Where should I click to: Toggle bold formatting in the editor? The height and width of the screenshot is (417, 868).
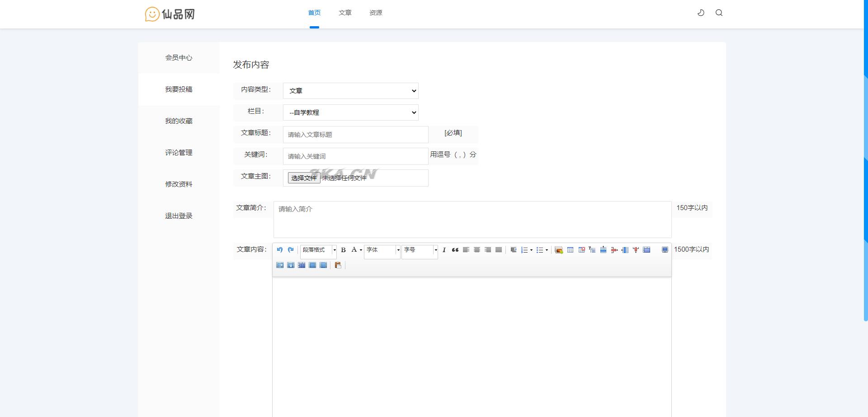(x=343, y=250)
